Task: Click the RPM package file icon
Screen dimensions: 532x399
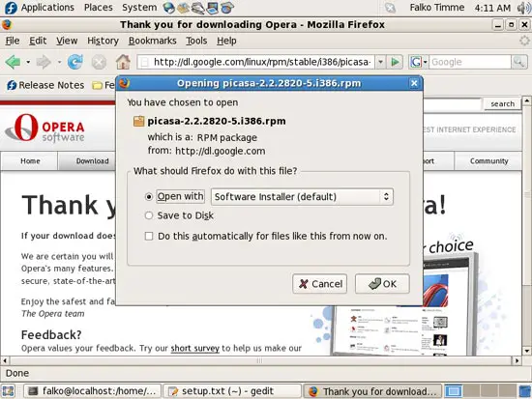Action: [x=138, y=121]
